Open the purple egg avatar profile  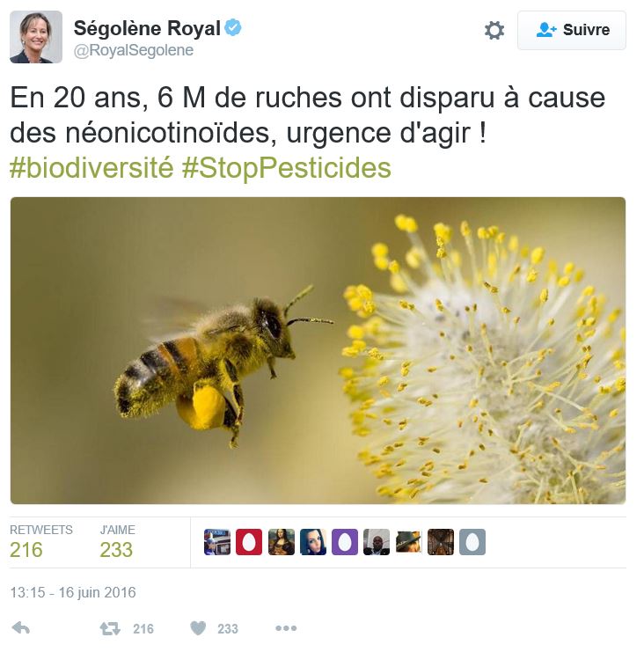click(x=345, y=542)
